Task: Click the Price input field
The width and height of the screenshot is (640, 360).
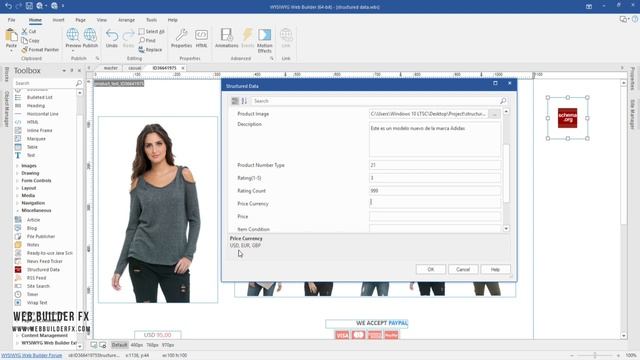Action: point(435,216)
